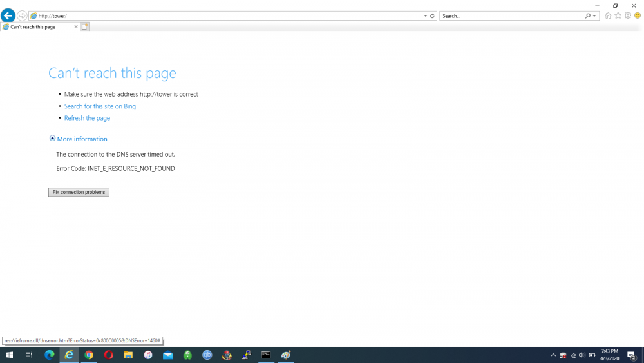Open Favorites via the star icon
The height and width of the screenshot is (363, 644).
tap(618, 15)
